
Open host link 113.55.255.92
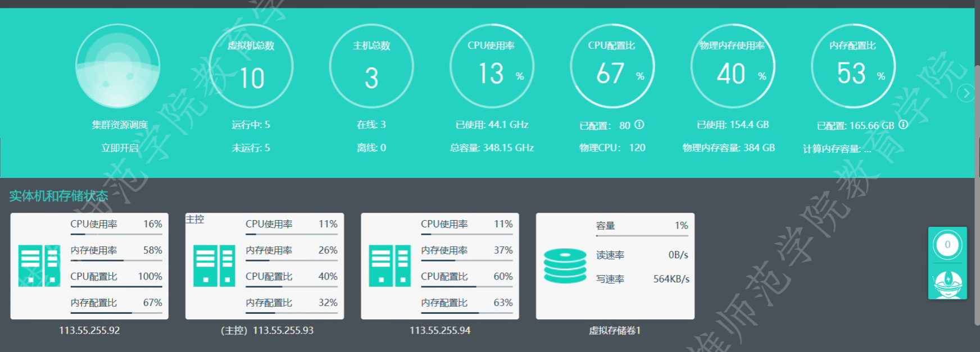(89, 331)
